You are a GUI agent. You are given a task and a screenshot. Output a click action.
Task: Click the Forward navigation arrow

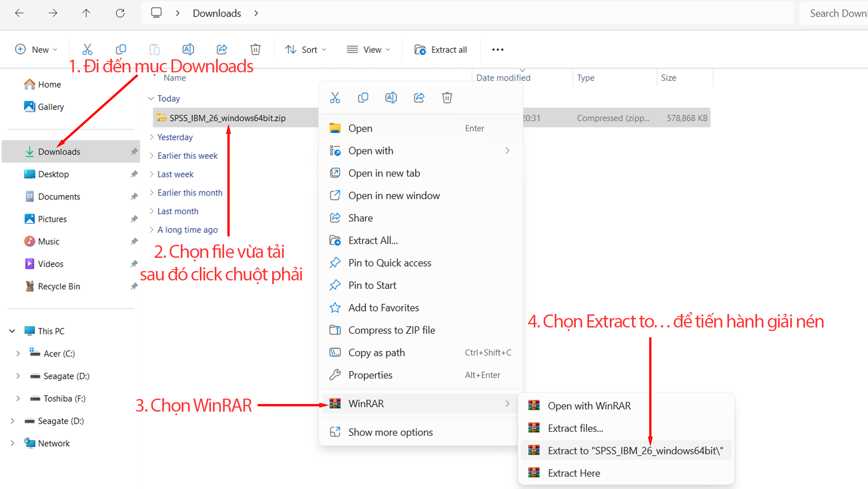pos(53,13)
